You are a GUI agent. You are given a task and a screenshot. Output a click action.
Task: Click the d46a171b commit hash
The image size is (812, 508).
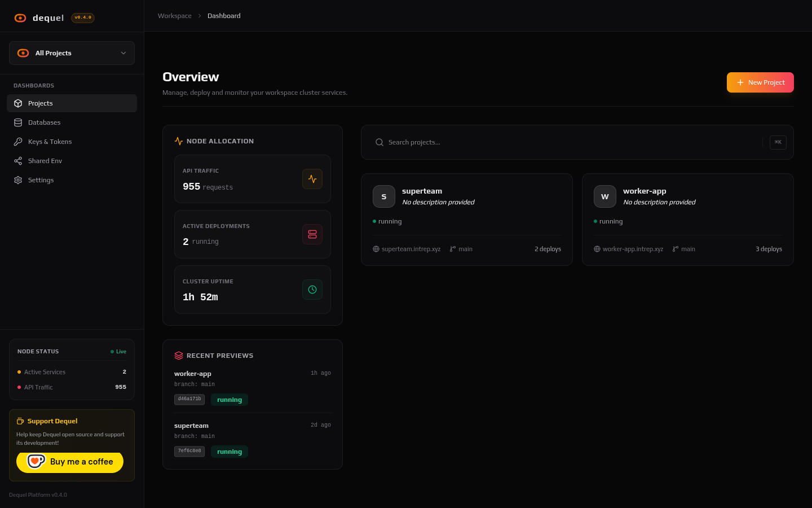[x=189, y=399]
